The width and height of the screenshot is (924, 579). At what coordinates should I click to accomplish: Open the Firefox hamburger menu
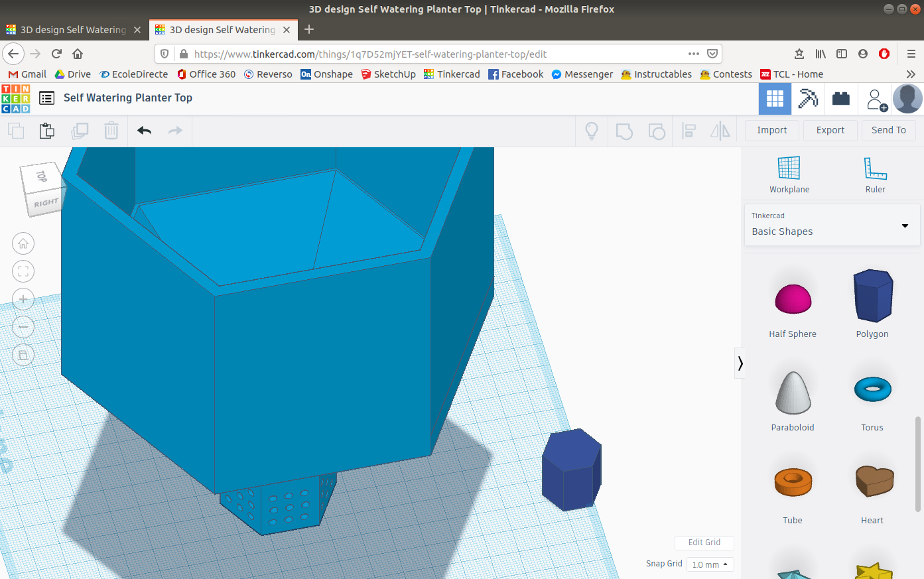coord(910,54)
